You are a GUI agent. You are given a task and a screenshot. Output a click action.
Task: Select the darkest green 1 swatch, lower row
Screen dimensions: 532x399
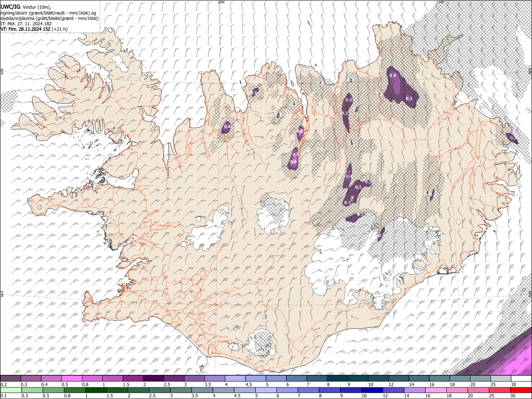pos(96,390)
